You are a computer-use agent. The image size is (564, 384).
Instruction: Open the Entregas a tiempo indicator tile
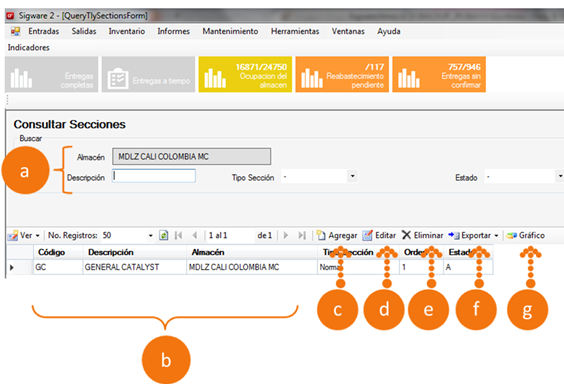coord(148,74)
